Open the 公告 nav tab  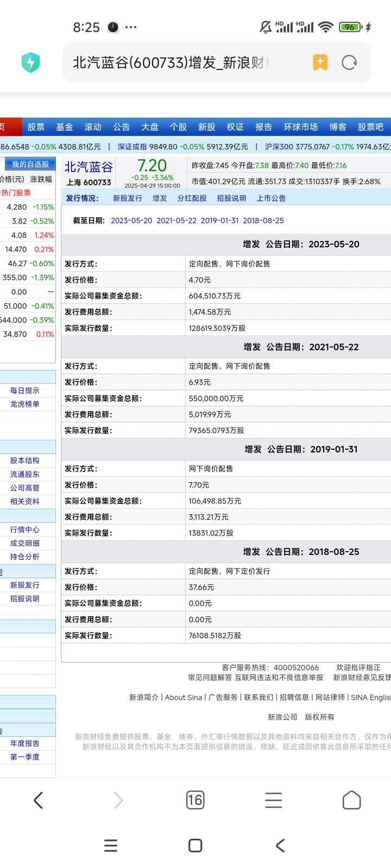(121, 127)
